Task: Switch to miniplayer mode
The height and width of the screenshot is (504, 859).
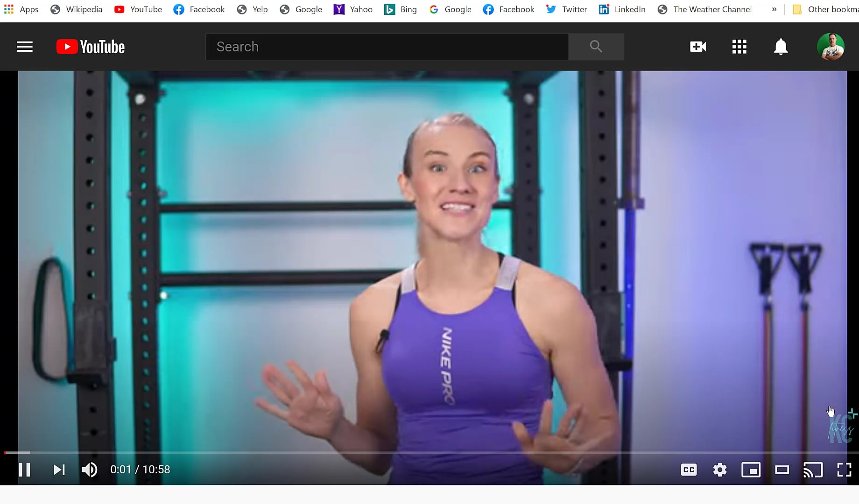Action: [751, 470]
